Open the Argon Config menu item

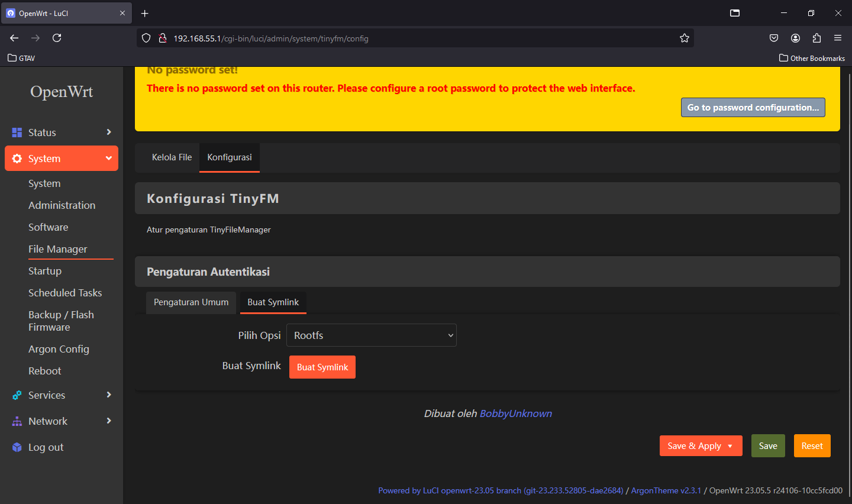[59, 349]
